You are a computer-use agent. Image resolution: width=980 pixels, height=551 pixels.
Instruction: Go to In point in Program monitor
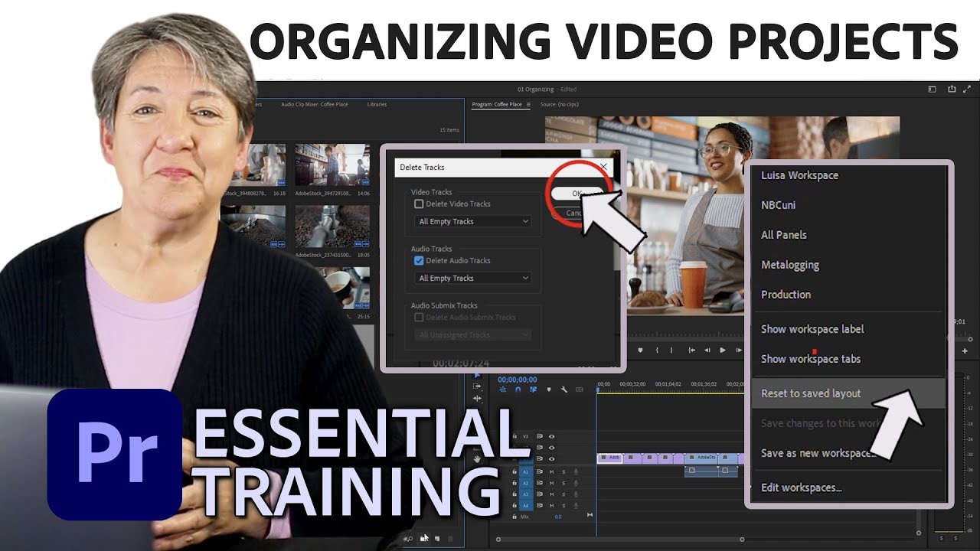point(691,350)
